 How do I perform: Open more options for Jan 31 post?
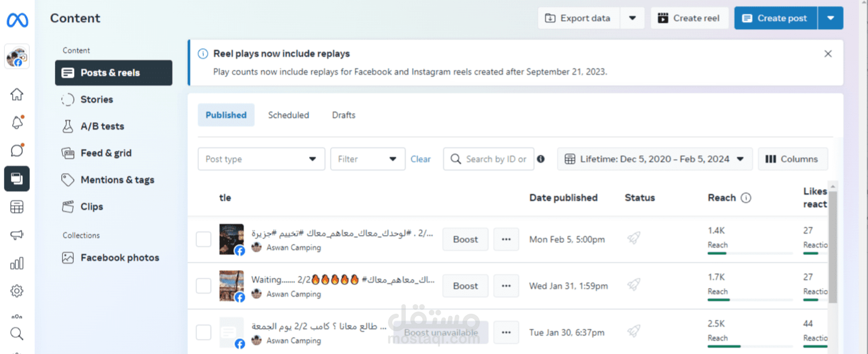(506, 286)
